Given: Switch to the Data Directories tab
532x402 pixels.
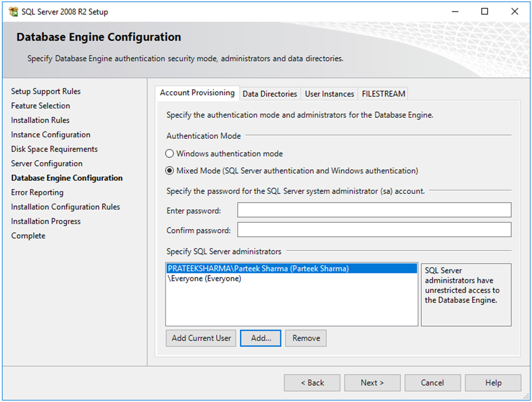Looking at the screenshot, I should tap(270, 94).
